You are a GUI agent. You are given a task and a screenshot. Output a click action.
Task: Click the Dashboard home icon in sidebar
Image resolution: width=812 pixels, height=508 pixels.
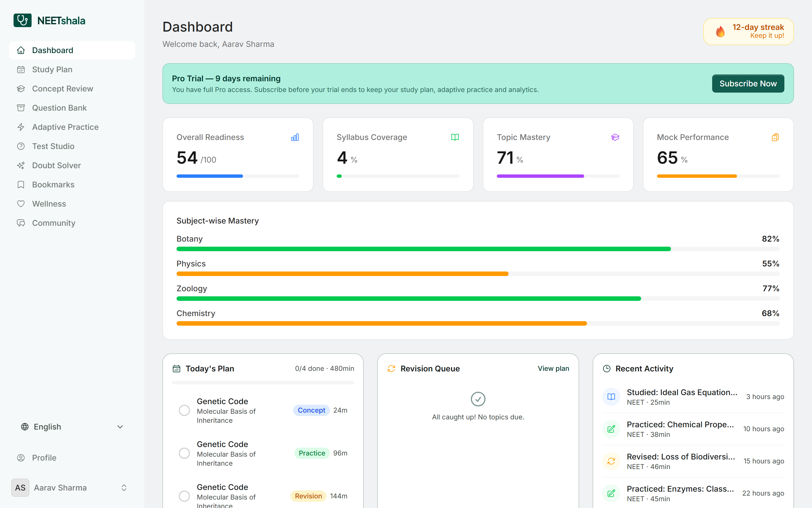[x=21, y=51]
